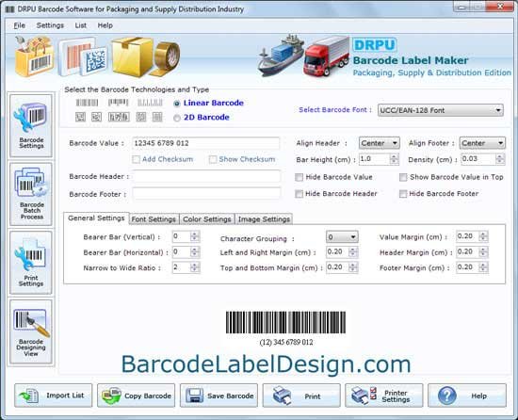
Task: Open the Barcode Batch Process sidebar icon
Action: (31, 194)
